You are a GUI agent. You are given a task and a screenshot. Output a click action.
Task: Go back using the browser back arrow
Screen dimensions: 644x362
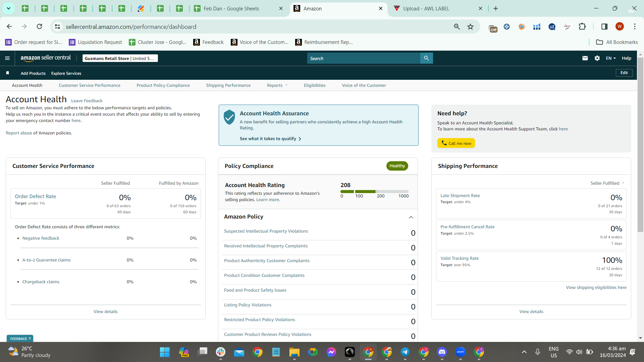(x=9, y=26)
